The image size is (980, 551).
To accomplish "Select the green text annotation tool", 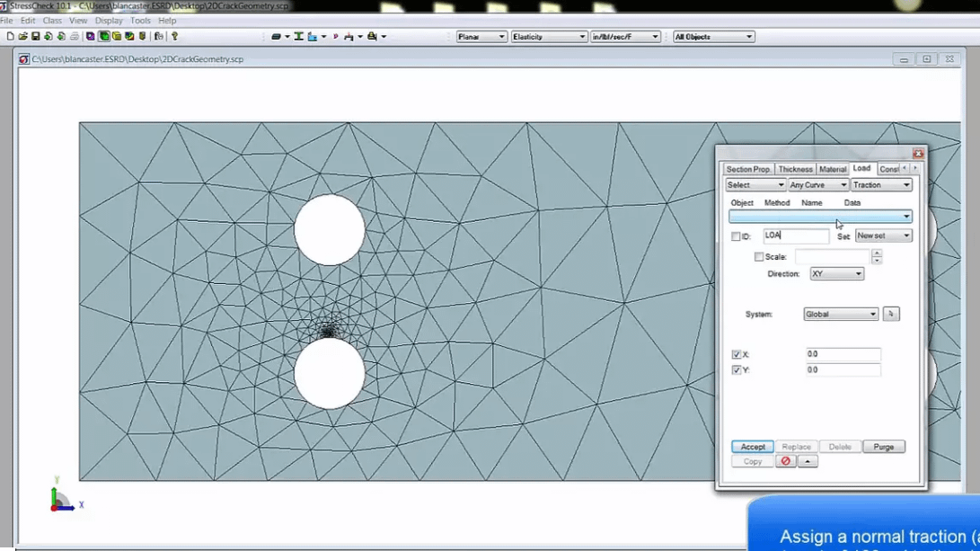I will (299, 36).
